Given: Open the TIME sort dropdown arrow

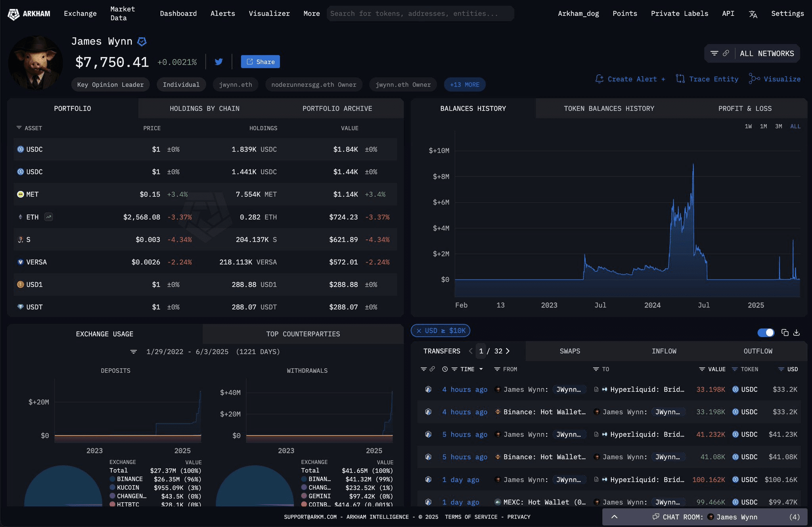Looking at the screenshot, I should [481, 369].
